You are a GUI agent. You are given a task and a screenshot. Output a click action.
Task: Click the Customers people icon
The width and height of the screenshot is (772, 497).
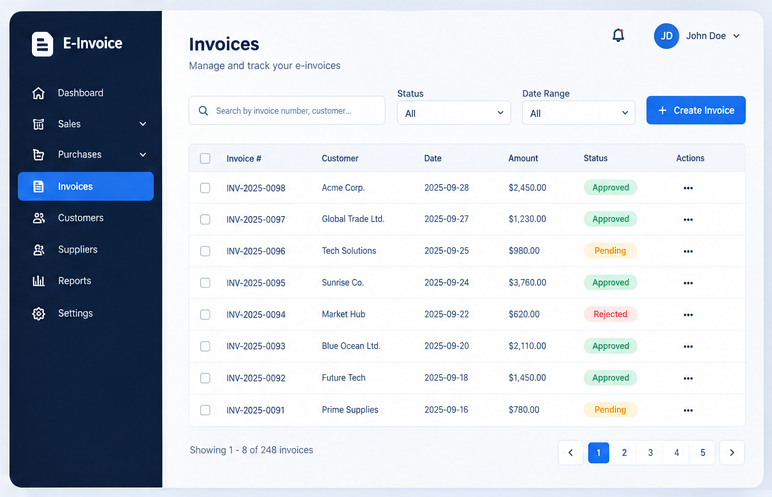coord(38,218)
